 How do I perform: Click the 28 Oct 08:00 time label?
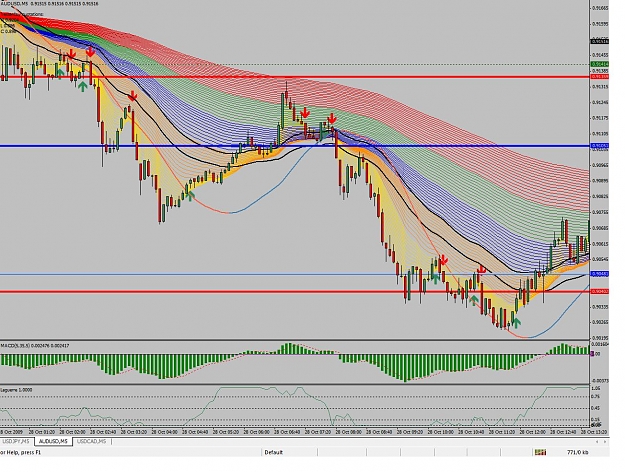pyautogui.click(x=350, y=432)
